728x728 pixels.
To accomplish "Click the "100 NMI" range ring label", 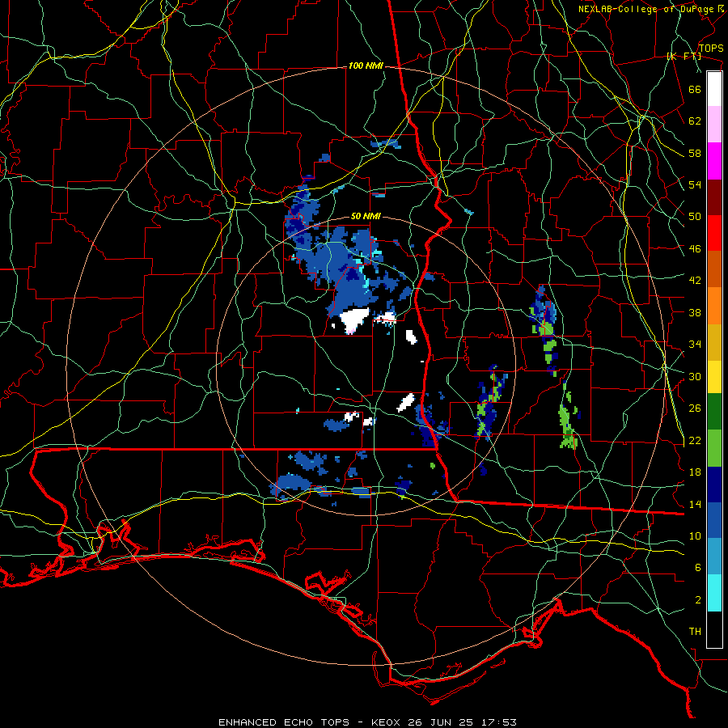I will click(x=366, y=66).
